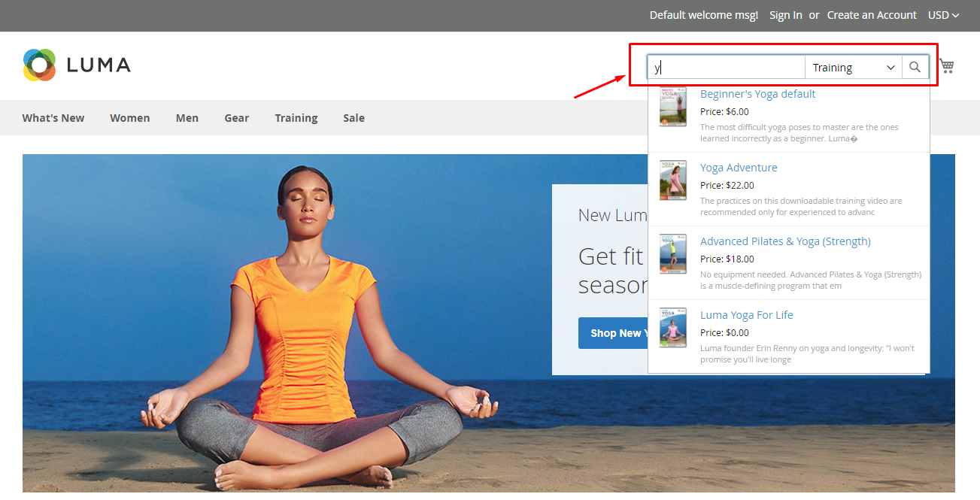Screen dimensions: 980x500
Task: Select the Training navigation menu item
Action: coord(296,118)
